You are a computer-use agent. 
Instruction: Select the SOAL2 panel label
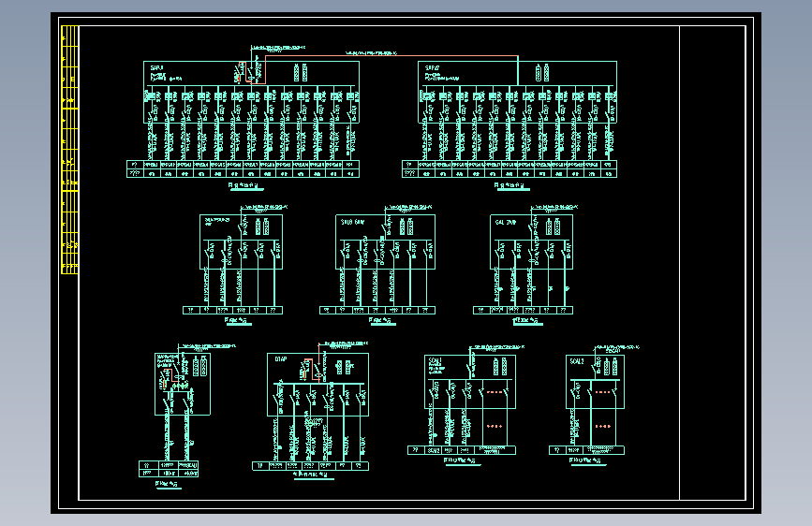click(x=577, y=361)
